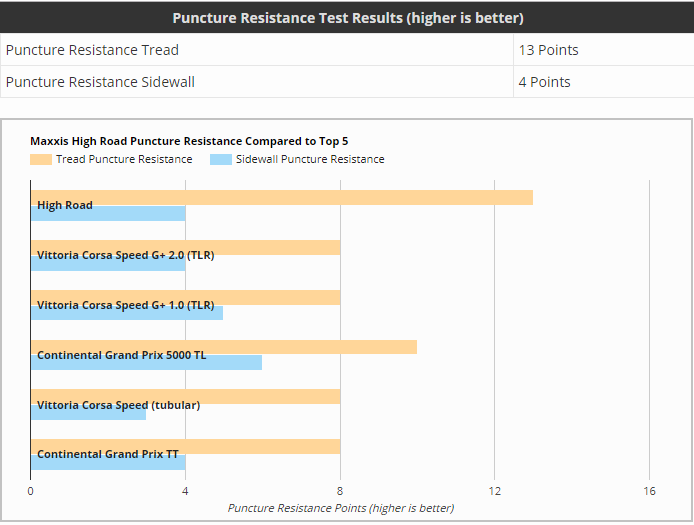The width and height of the screenshot is (694, 525).
Task: Click the Sidewall Puncture Resistance legend label
Action: [x=310, y=159]
